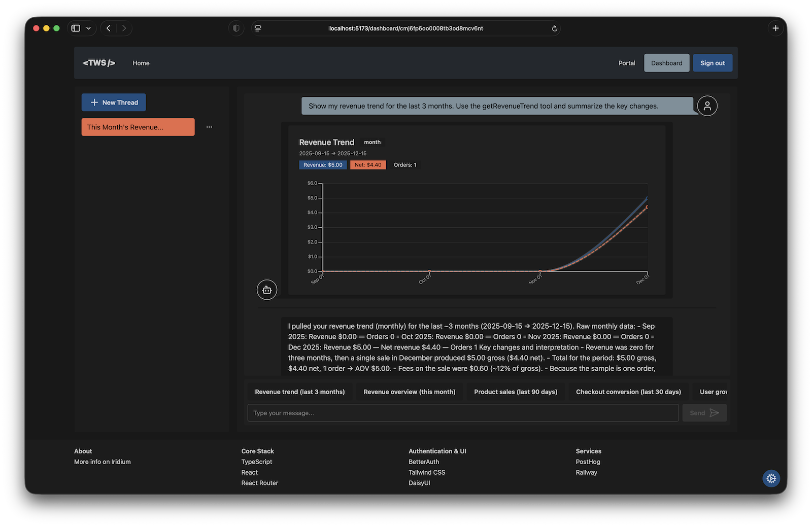Reload the page with the refresh icon

click(555, 28)
